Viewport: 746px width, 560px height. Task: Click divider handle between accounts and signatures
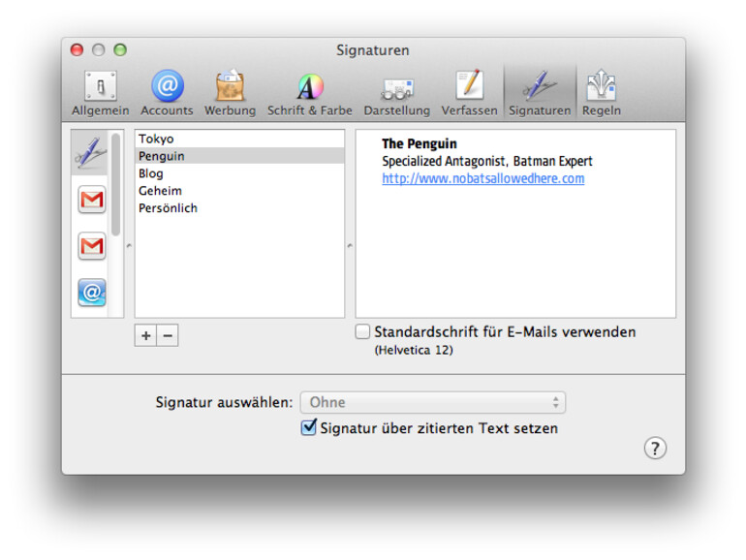pos(129,246)
